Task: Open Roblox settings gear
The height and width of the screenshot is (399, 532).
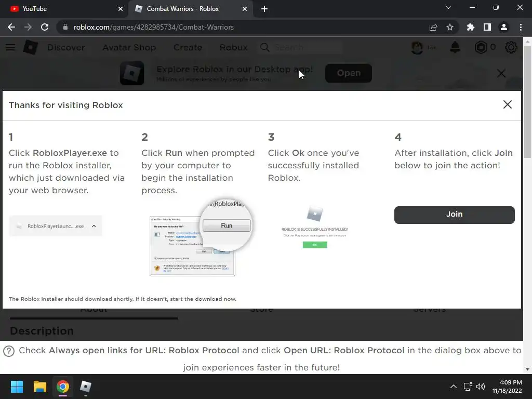Action: [x=511, y=47]
